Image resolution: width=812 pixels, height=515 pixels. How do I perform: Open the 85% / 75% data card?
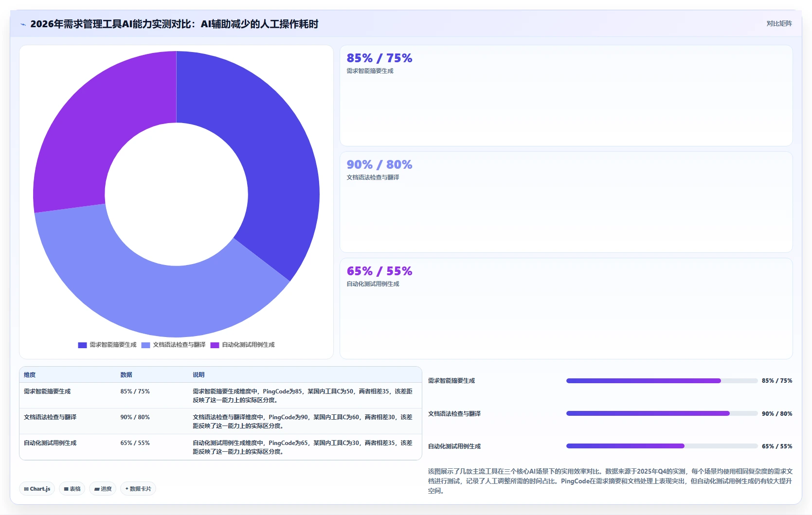pos(566,95)
